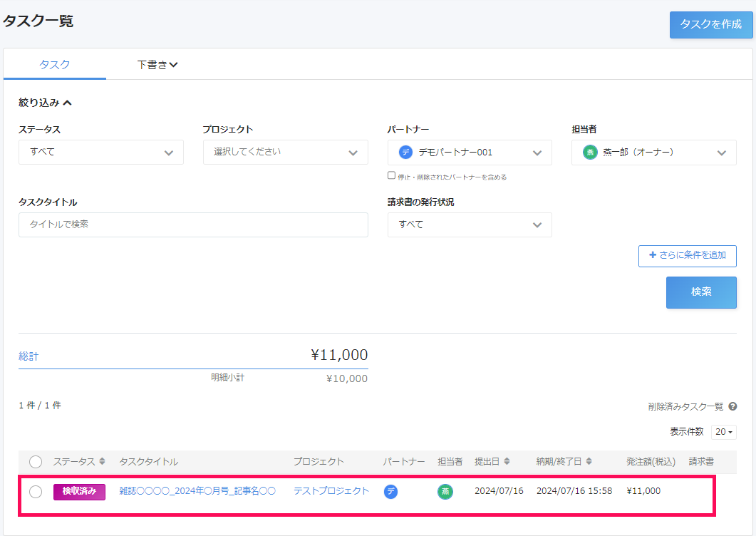Click the 総計 link
The image size is (756, 536).
tap(29, 356)
